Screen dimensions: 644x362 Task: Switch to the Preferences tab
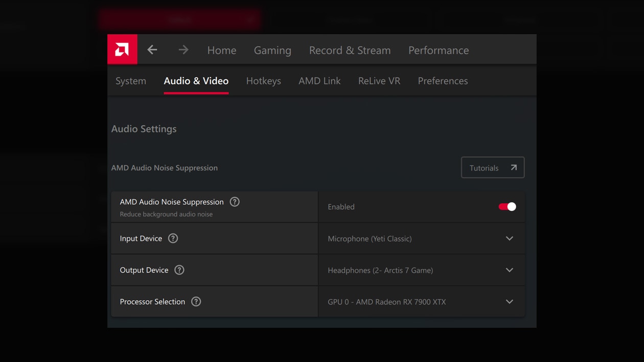tap(443, 81)
